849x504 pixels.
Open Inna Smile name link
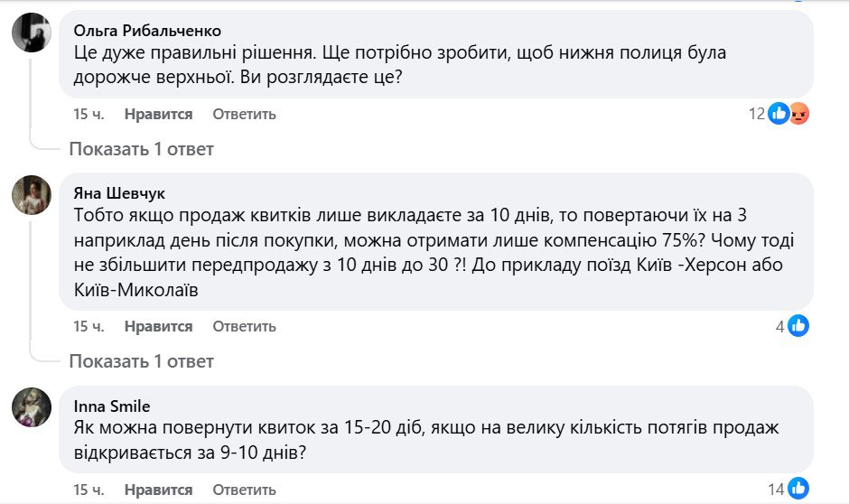[x=112, y=406]
